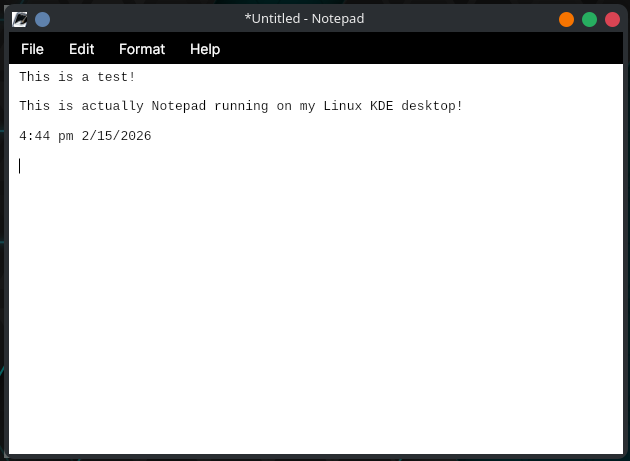Open the Help menu
This screenshot has height=461, width=630.
click(205, 49)
